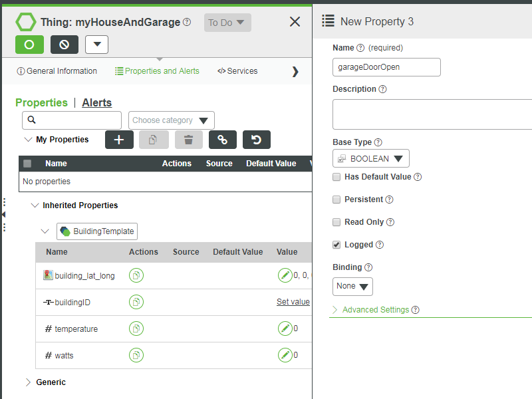Screen dimensions: 532x399
Task: Click the green save button under Thing title
Action: point(29,45)
